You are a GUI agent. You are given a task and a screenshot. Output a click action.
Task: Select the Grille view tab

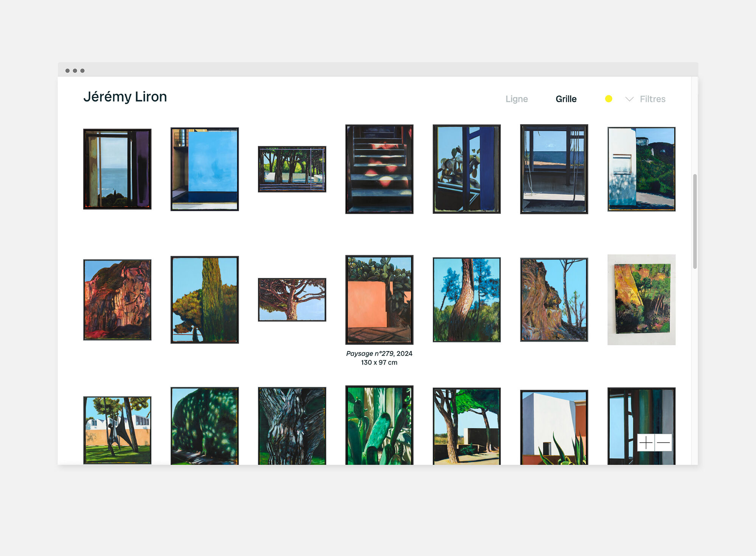[566, 99]
